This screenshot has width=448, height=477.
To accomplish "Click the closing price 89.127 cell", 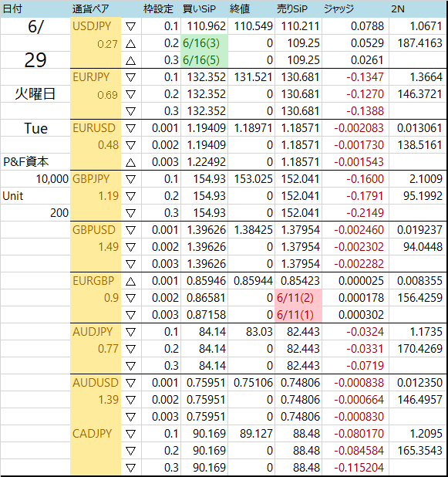I will coord(251,433).
